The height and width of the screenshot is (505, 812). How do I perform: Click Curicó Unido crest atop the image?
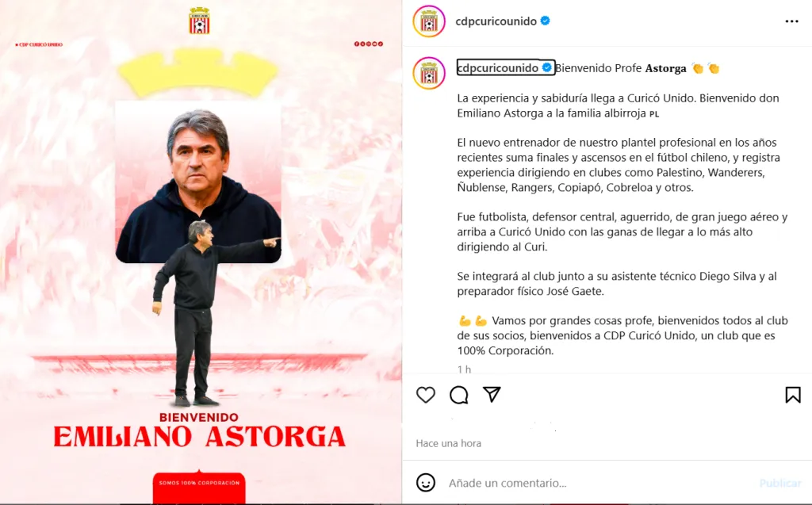199,21
